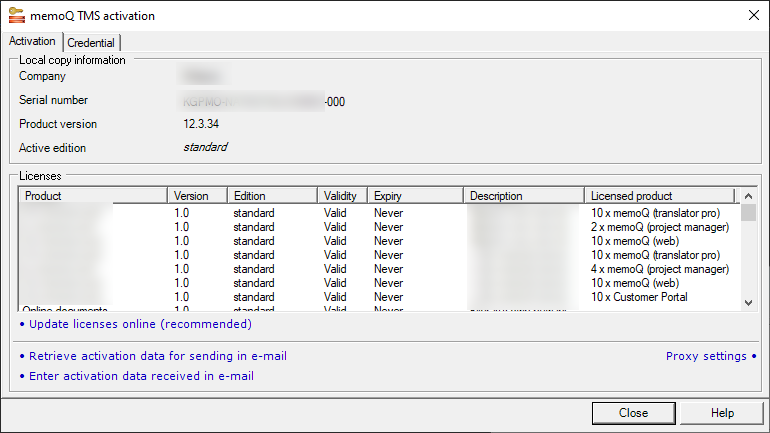
Task: Sort by Edition column header
Action: point(273,195)
